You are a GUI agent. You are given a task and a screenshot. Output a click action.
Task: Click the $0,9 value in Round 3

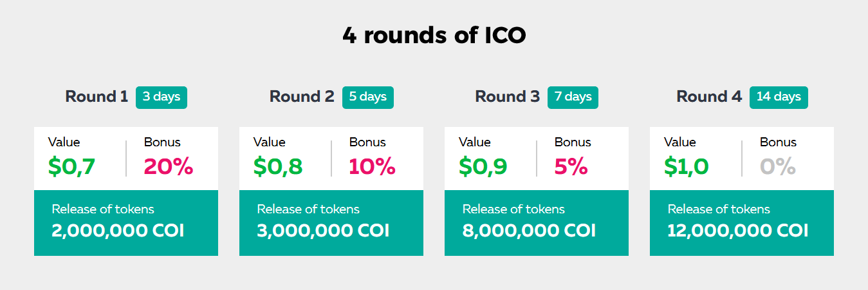coord(483,167)
